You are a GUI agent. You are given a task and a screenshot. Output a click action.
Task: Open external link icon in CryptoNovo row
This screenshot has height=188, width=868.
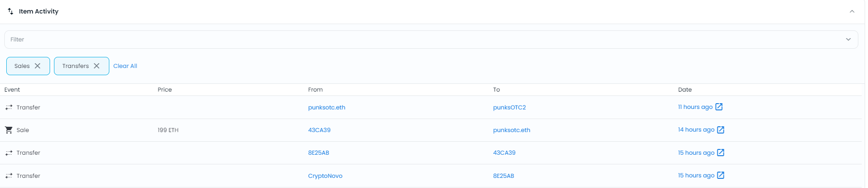[721, 175]
